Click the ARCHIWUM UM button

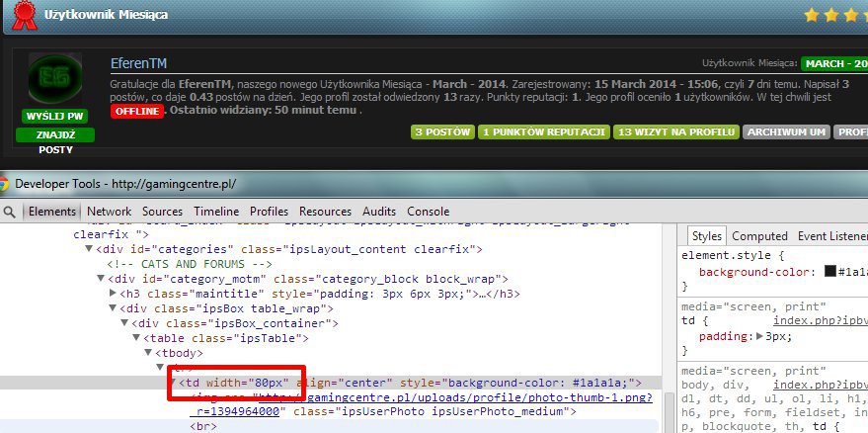[x=786, y=132]
